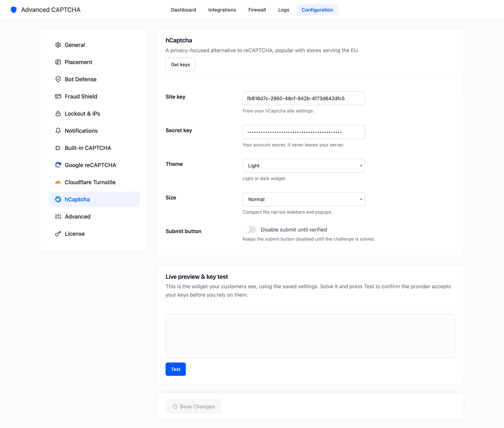Click the hCaptcha logo icon in sidebar
The image size is (504, 428).
(x=58, y=199)
